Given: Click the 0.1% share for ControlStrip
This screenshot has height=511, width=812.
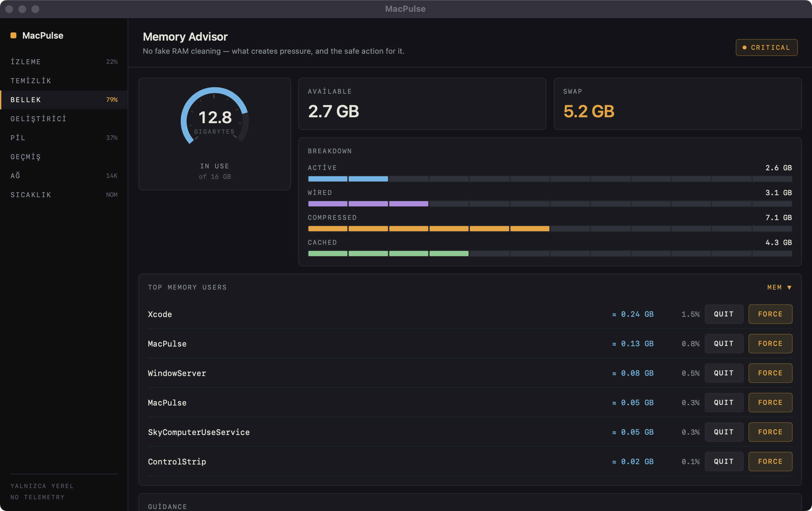Looking at the screenshot, I should click(690, 462).
